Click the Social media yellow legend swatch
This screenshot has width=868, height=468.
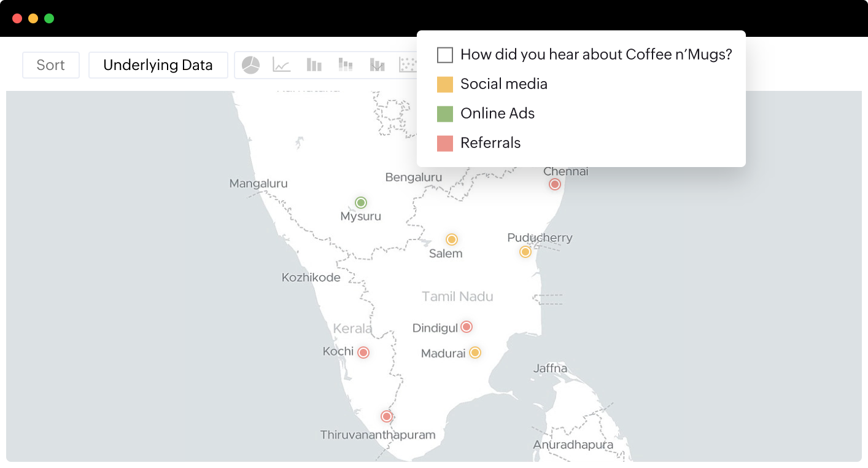coord(445,84)
